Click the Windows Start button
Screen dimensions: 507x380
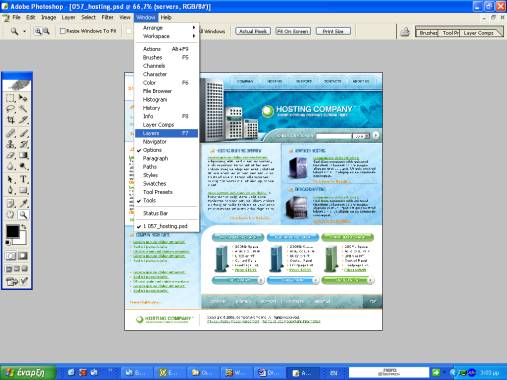click(x=28, y=372)
